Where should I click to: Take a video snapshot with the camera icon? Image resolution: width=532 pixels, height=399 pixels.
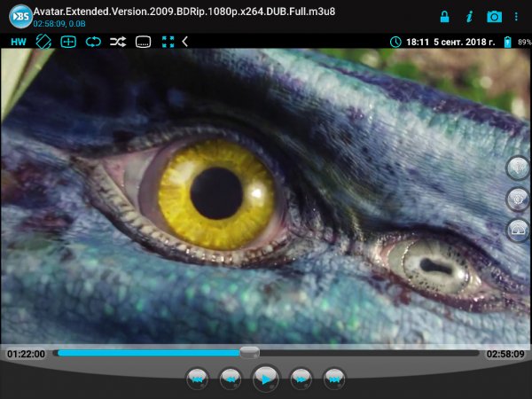(495, 17)
